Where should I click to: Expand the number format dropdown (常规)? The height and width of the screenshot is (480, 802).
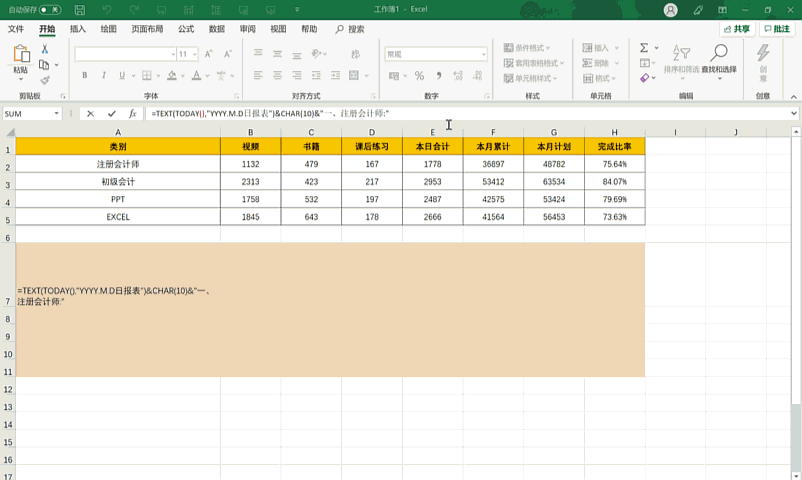click(484, 54)
